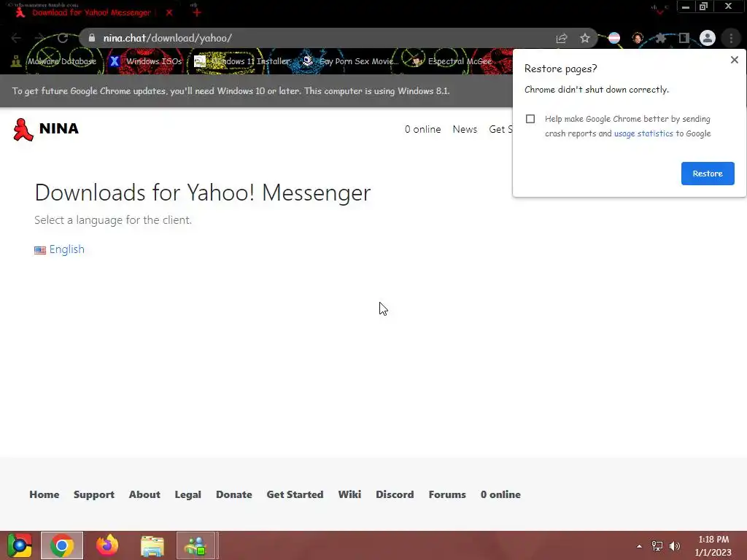This screenshot has width=747, height=560.
Task: Open File Explorer from the taskbar
Action: coord(152,545)
